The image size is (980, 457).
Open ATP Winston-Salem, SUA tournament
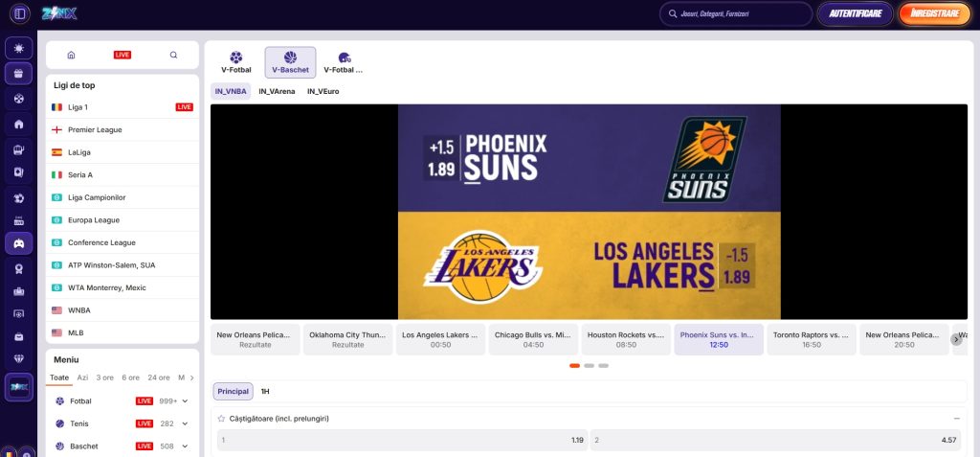click(122, 264)
